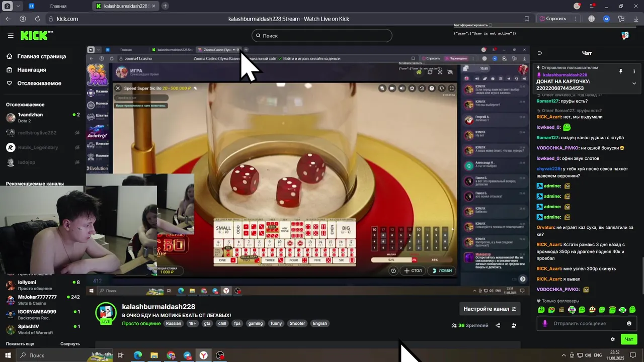This screenshot has width=644, height=362.
Task: Open the emoji picker in message box
Action: click(x=629, y=323)
